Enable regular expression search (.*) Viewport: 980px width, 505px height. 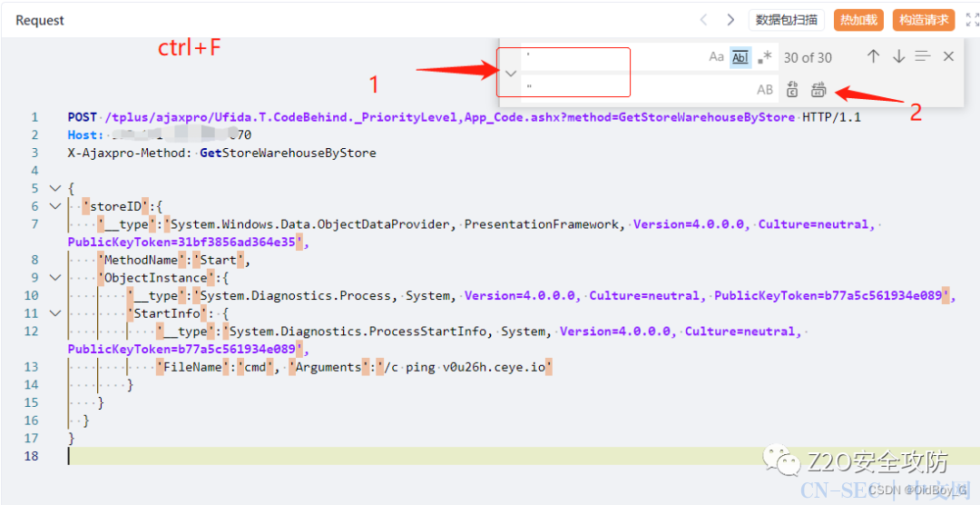[x=764, y=57]
